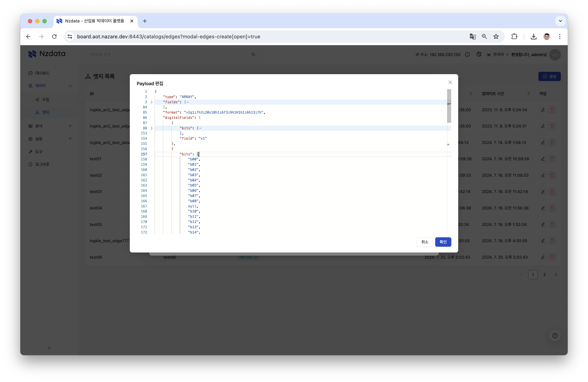The height and width of the screenshot is (382, 588).
Task: Open the help question mark button
Action: tap(555, 336)
